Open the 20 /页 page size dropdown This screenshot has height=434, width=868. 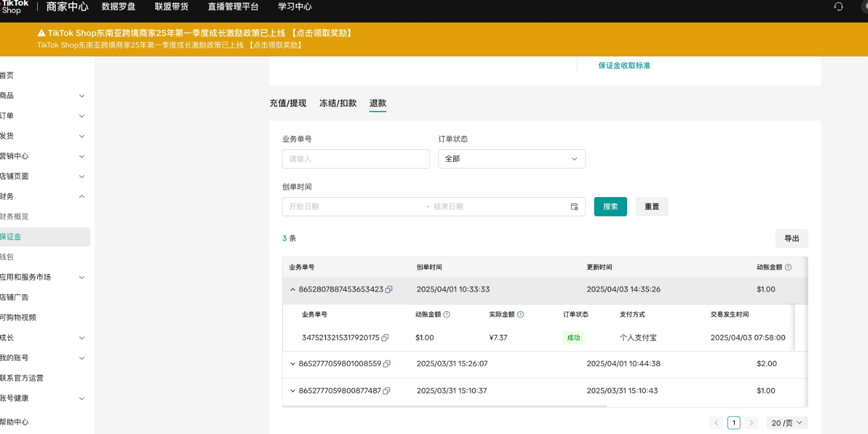[x=787, y=423]
